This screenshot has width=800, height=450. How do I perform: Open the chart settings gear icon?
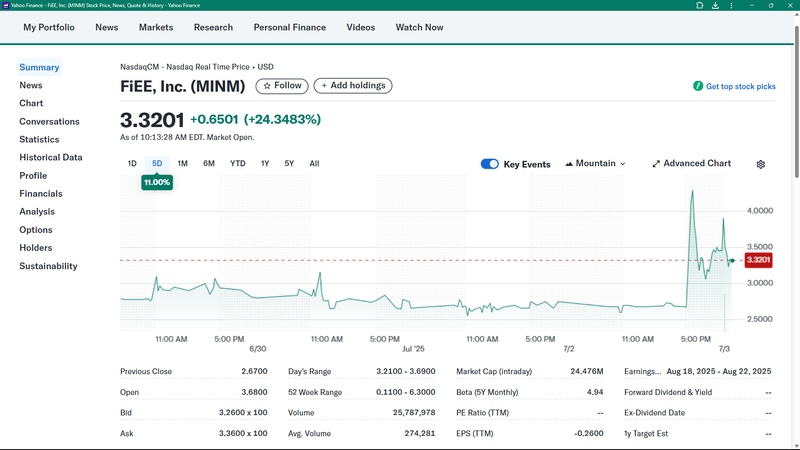point(760,164)
